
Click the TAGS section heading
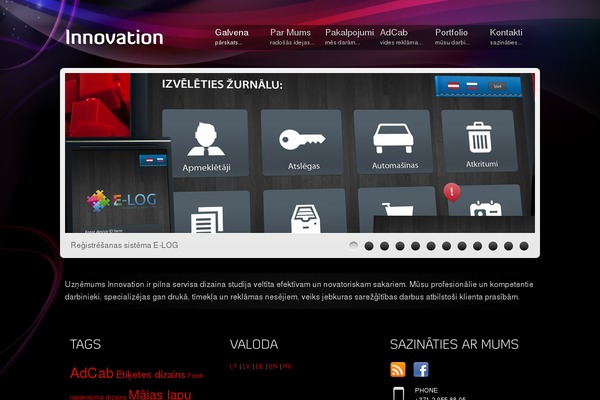85,344
